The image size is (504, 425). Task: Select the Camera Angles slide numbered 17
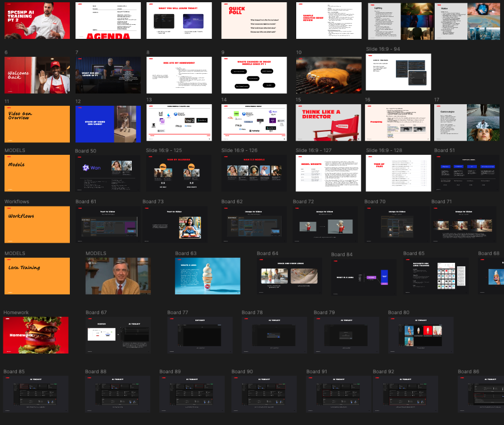tap(467, 122)
